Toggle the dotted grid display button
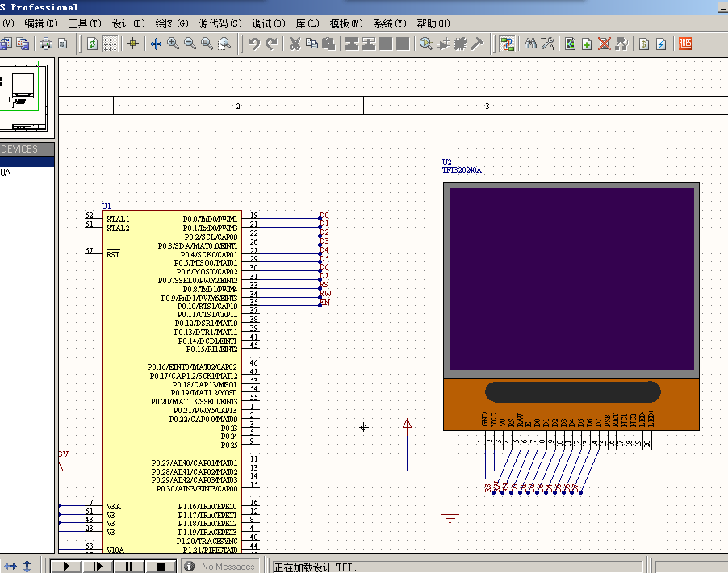Screen dimensions: 728x573 pyautogui.click(x=110, y=44)
